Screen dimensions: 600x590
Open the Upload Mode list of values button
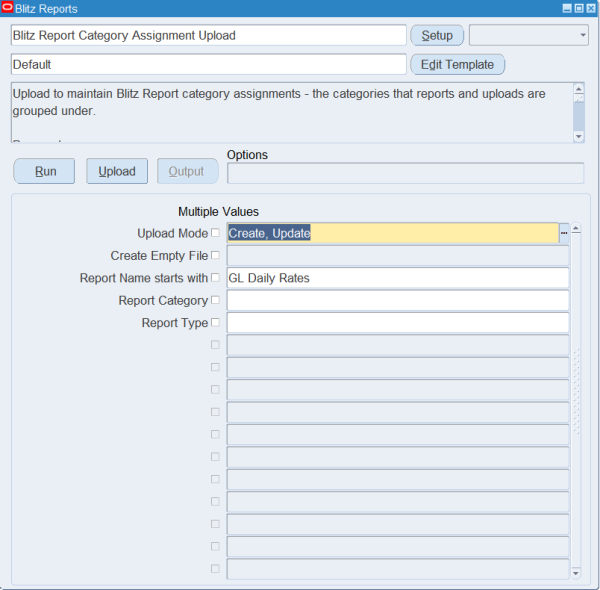564,233
